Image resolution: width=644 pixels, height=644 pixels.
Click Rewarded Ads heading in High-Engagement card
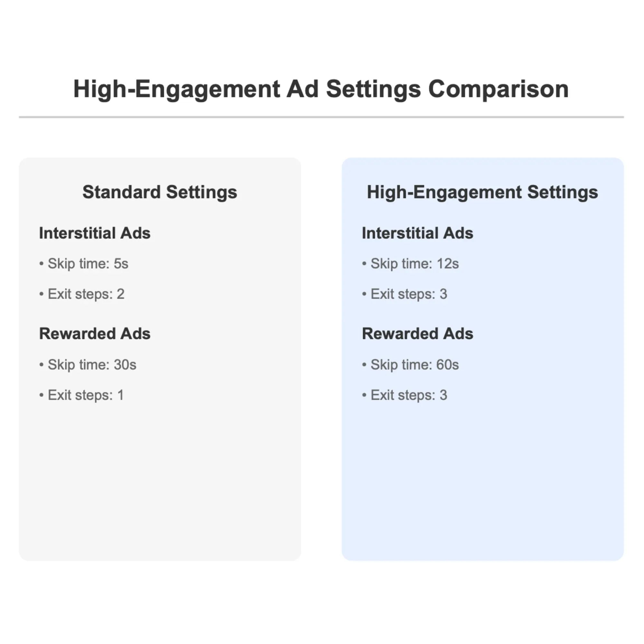pos(417,334)
